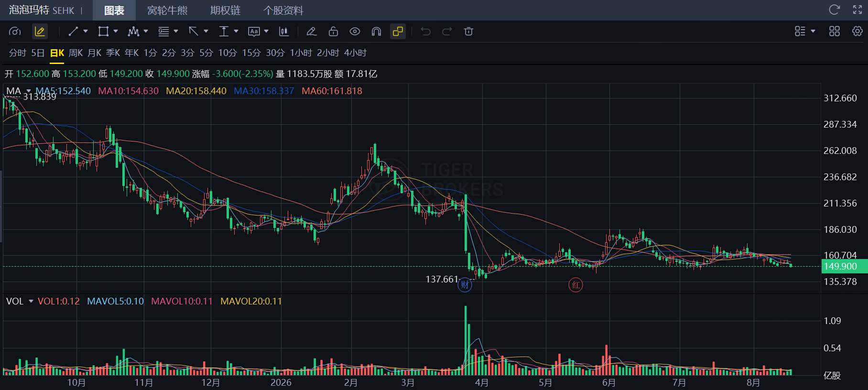
Task: Toggle the lock drawings icon
Action: coord(333,32)
